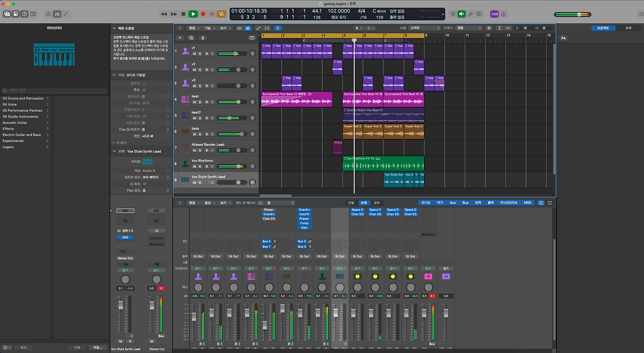Mute the bass track
This screenshot has width=644, height=353.
click(194, 134)
